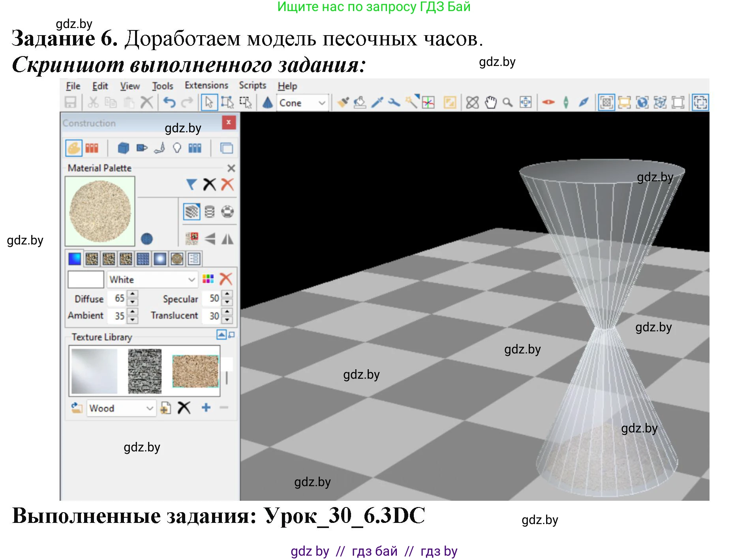Click the magnifier zoom tool

(508, 103)
